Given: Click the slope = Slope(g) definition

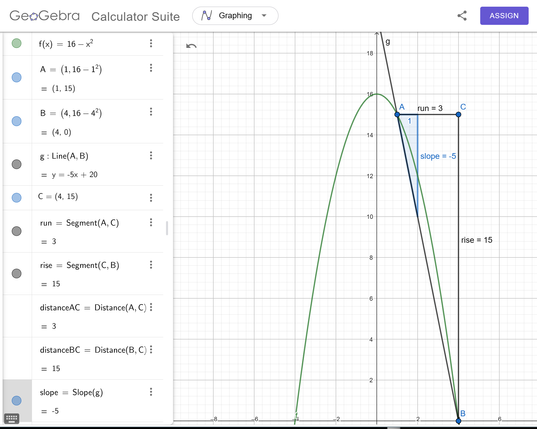Looking at the screenshot, I should [71, 392].
